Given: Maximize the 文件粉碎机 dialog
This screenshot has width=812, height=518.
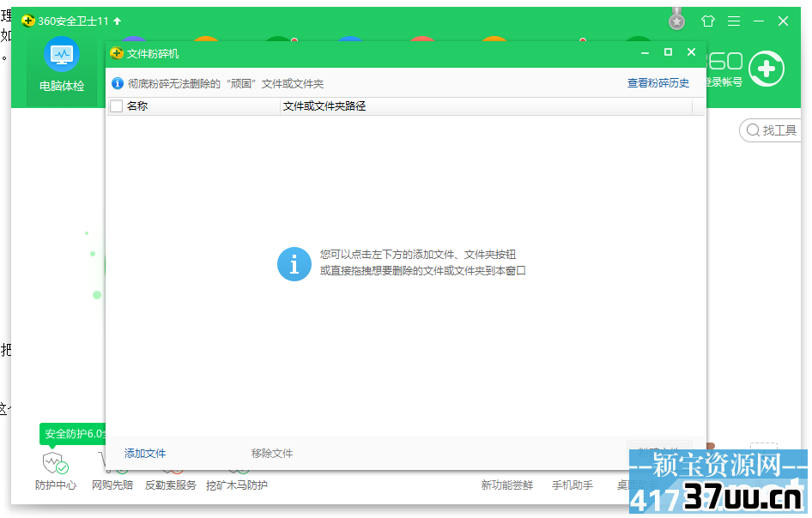Looking at the screenshot, I should pyautogui.click(x=668, y=52).
